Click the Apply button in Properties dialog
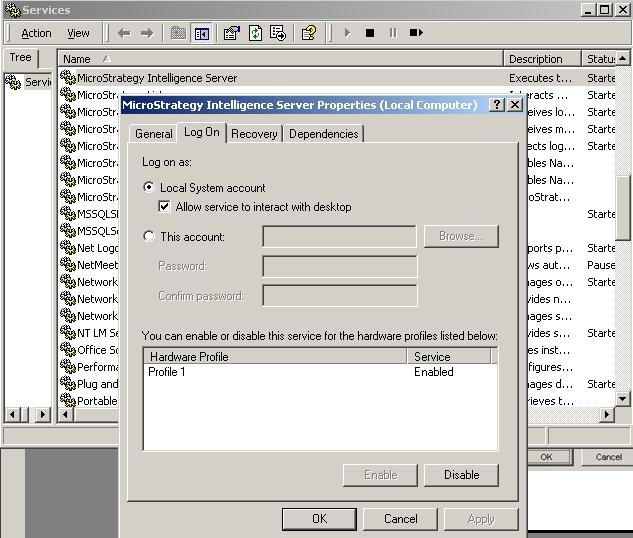This screenshot has height=538, width=633. coord(481,519)
